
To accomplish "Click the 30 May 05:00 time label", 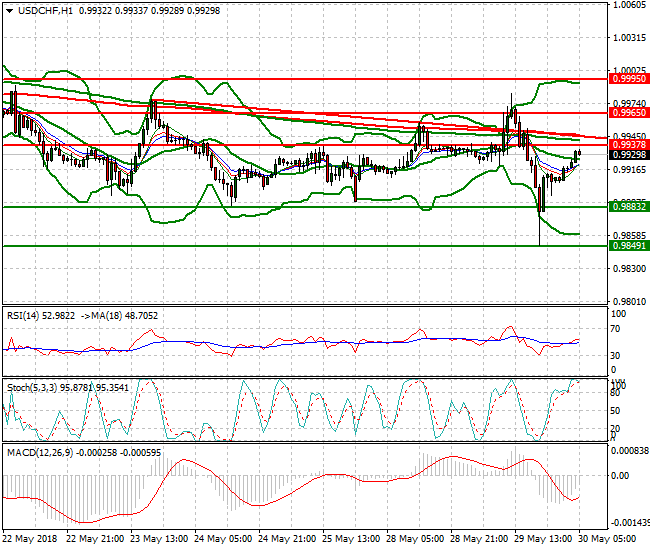I will coord(607,539).
